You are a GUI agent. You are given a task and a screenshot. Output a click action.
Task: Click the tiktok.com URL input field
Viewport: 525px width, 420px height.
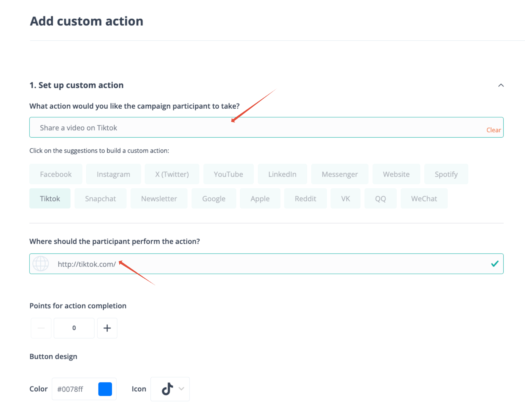pyautogui.click(x=266, y=264)
